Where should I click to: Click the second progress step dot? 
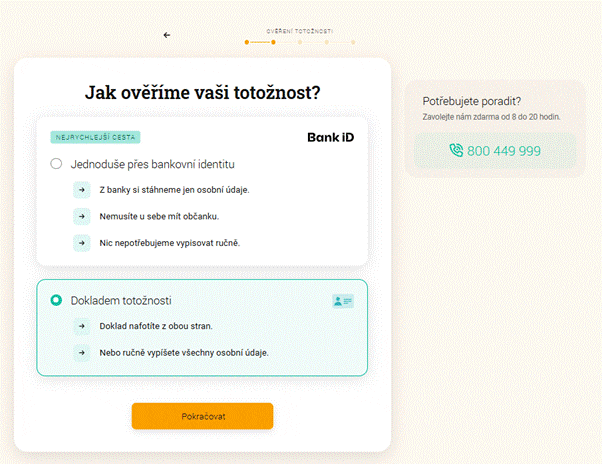[273, 42]
